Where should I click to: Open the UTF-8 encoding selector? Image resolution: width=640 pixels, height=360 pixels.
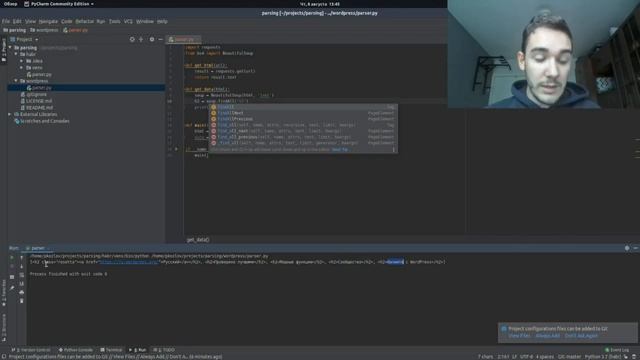click(526, 356)
